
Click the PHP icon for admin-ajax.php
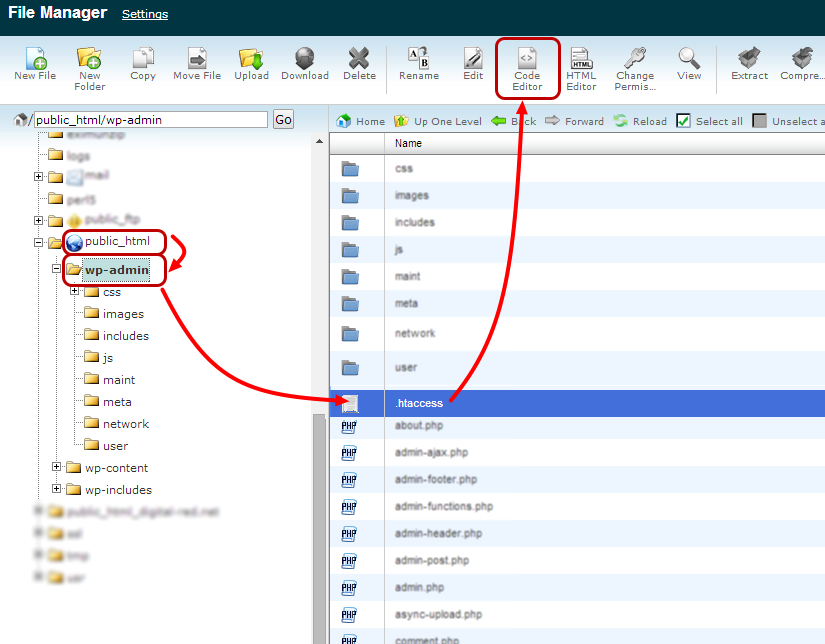point(349,453)
